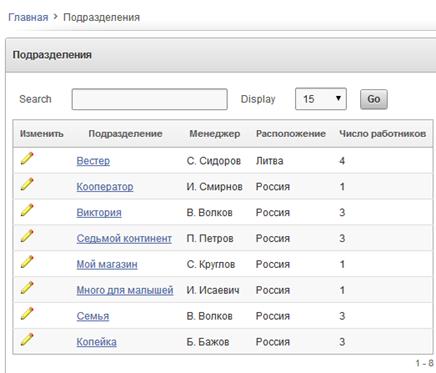Screen dimensions: 436x373
Task: Sort by Менеджер column header
Action: [x=215, y=134]
